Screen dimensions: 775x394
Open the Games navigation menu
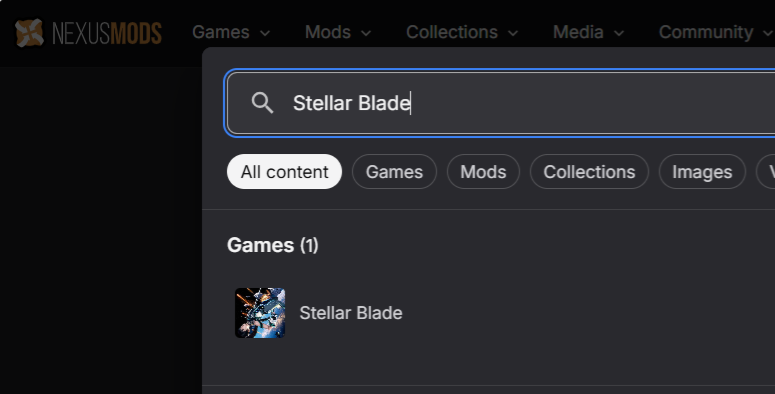tap(231, 32)
